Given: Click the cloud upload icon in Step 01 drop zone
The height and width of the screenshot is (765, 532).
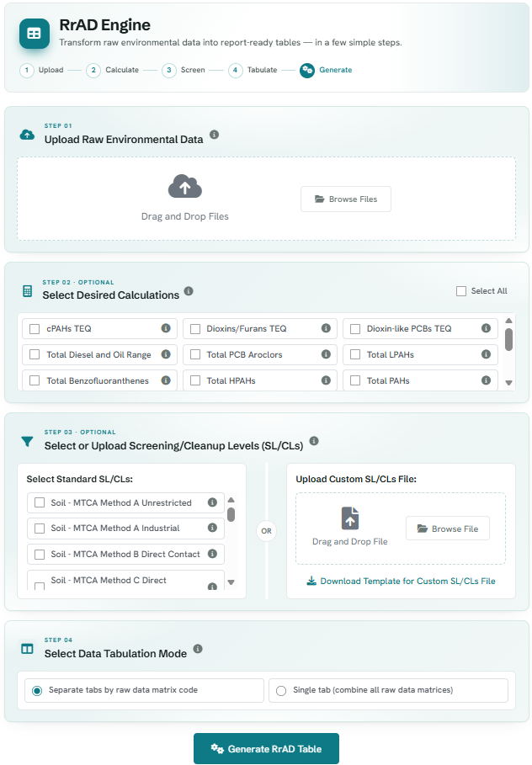Looking at the screenshot, I should [185, 186].
